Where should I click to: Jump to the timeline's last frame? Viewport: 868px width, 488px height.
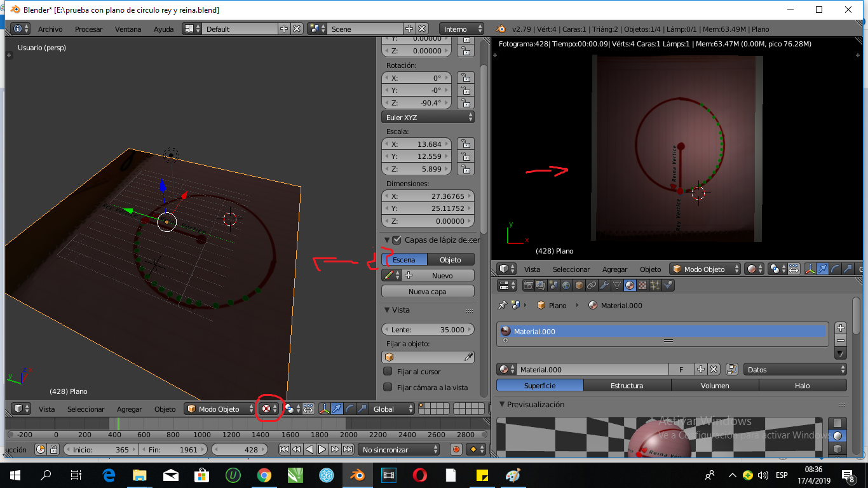pos(348,449)
